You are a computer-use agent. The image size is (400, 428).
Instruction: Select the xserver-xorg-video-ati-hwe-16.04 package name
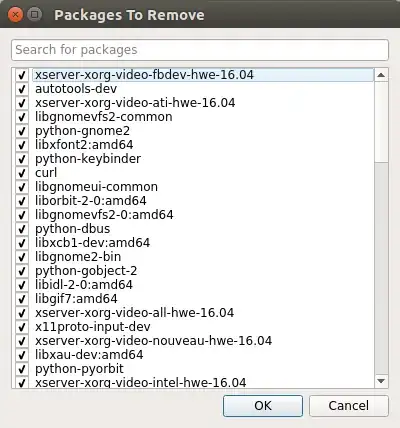point(135,103)
